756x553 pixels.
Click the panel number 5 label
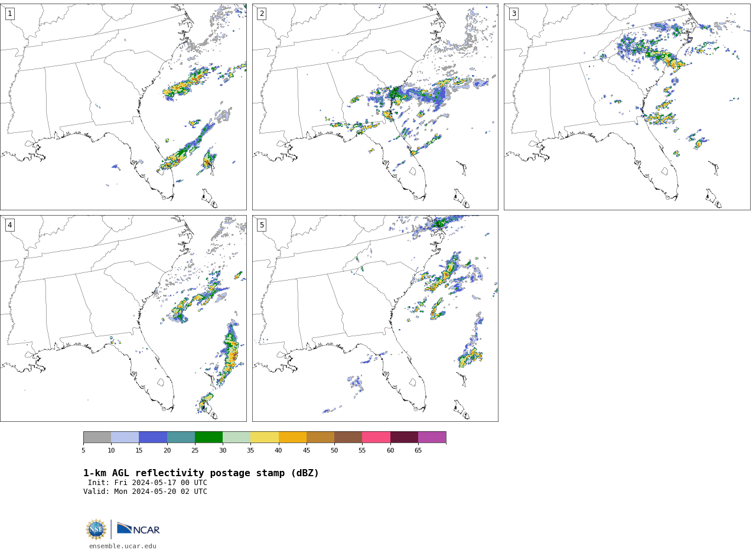pos(262,225)
